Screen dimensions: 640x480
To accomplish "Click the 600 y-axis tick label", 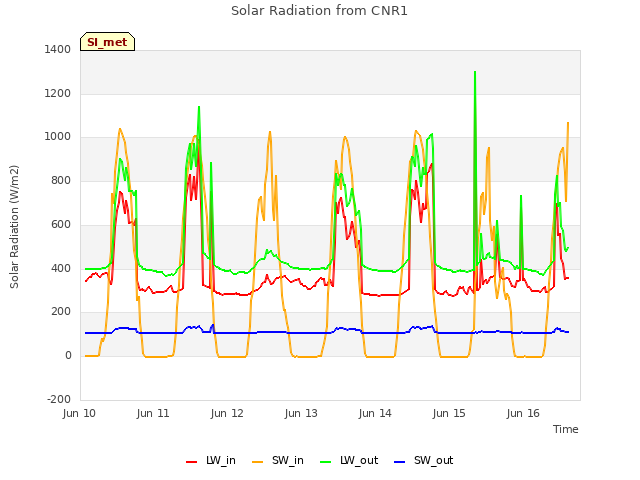I will point(61,224).
